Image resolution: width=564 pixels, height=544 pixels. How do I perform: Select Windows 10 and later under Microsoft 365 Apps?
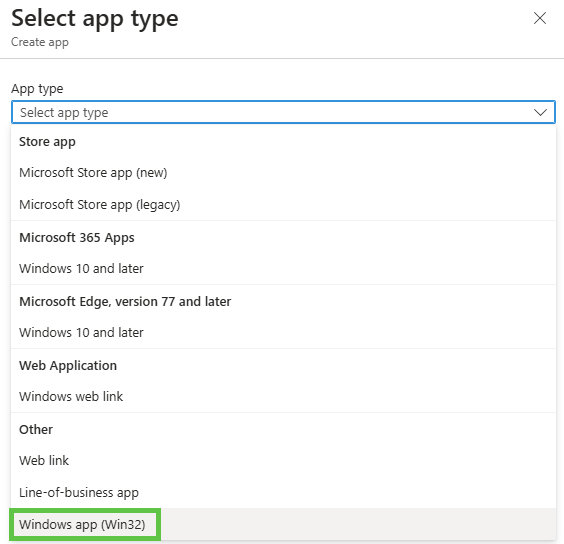283,268
